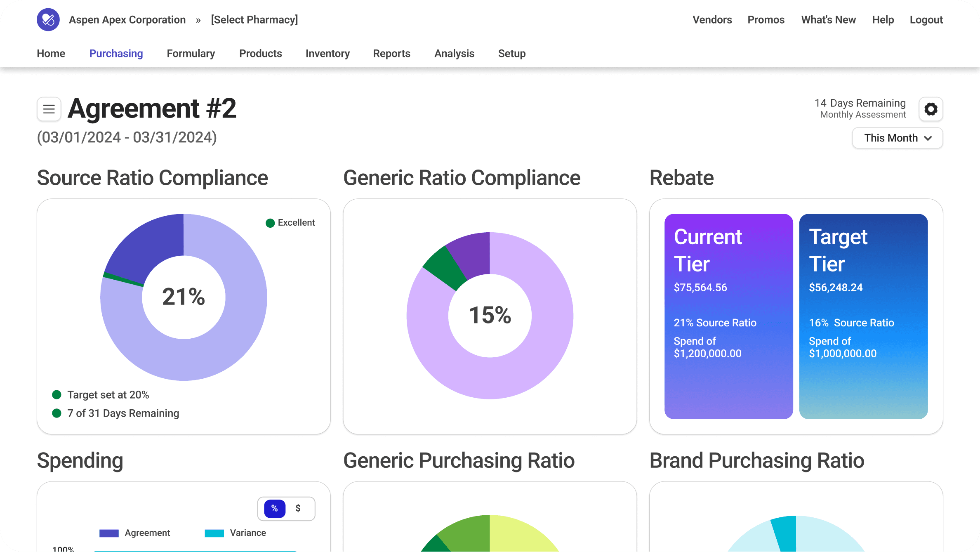Open the Vendors page
The height and width of the screenshot is (552, 980).
tap(712, 20)
